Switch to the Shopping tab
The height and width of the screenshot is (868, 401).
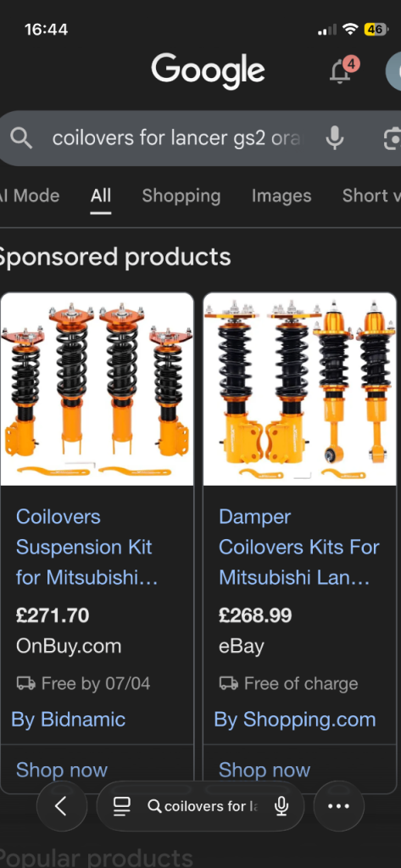click(181, 196)
